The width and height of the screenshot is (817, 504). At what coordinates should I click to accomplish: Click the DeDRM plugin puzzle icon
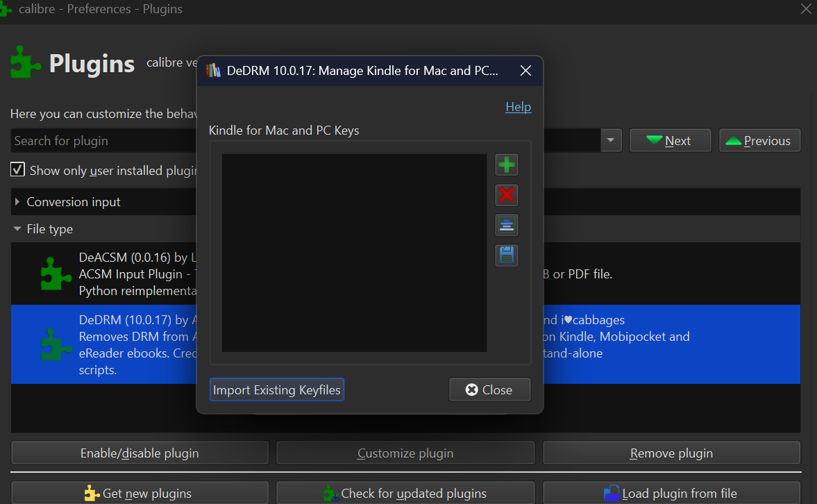click(56, 344)
